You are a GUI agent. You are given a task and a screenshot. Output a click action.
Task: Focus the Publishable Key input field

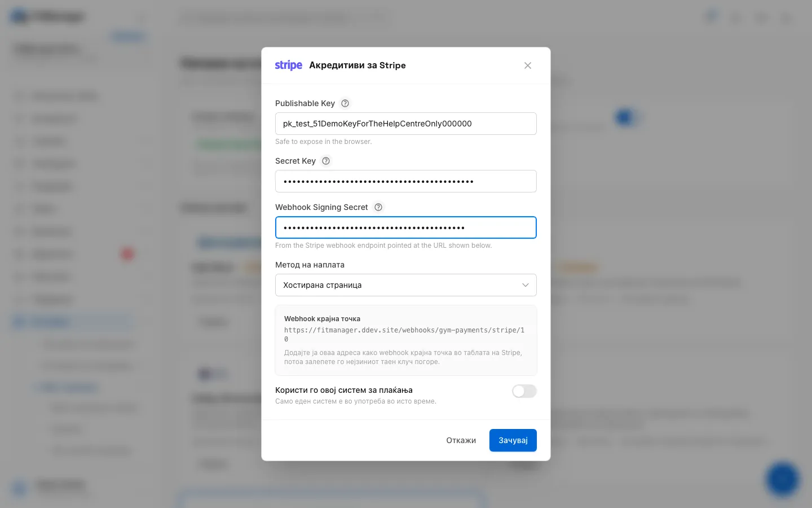pos(406,124)
